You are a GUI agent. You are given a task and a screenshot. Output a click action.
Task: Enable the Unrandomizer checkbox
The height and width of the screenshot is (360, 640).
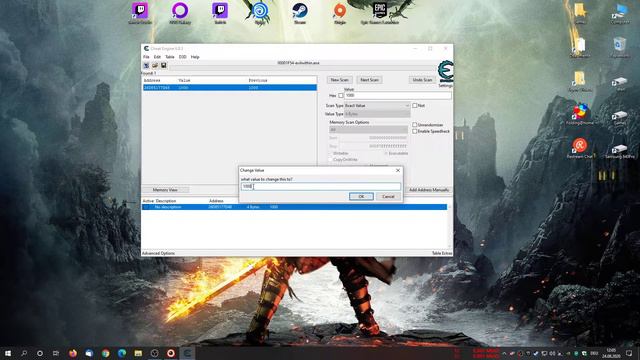tap(415, 125)
